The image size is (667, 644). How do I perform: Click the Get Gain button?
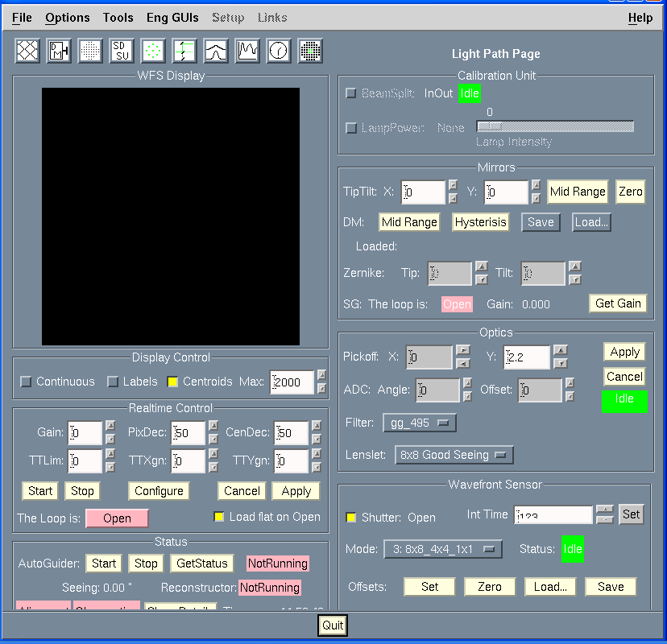click(618, 303)
